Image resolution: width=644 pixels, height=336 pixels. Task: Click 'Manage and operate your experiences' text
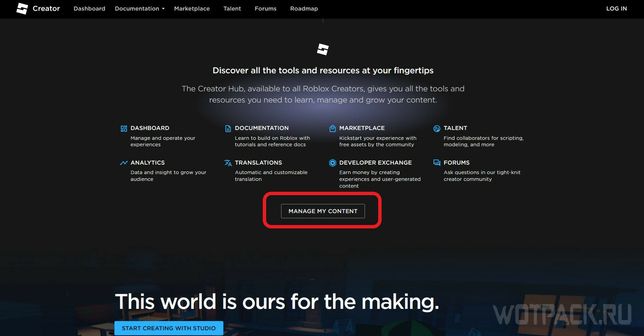pos(163,141)
